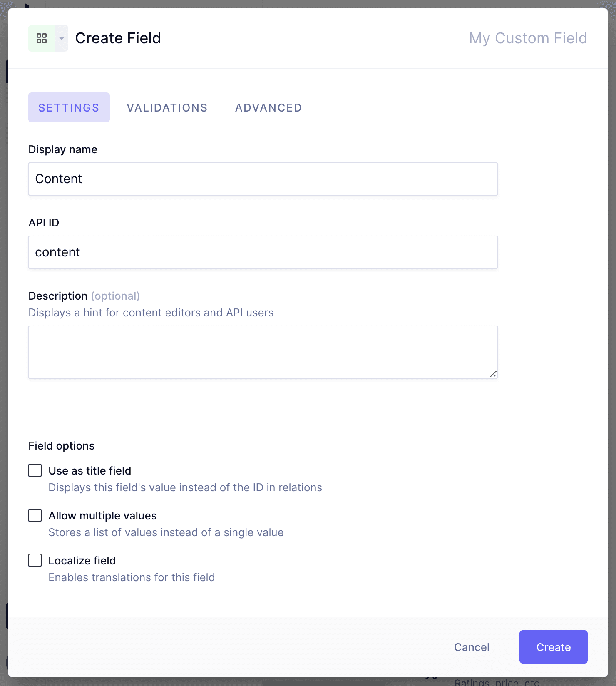This screenshot has height=686, width=616.
Task: Select the Content text in Display name
Action: point(58,179)
